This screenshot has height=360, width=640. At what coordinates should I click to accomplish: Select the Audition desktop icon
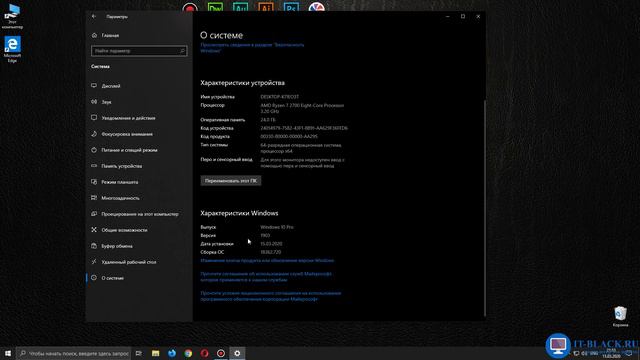coord(240,7)
